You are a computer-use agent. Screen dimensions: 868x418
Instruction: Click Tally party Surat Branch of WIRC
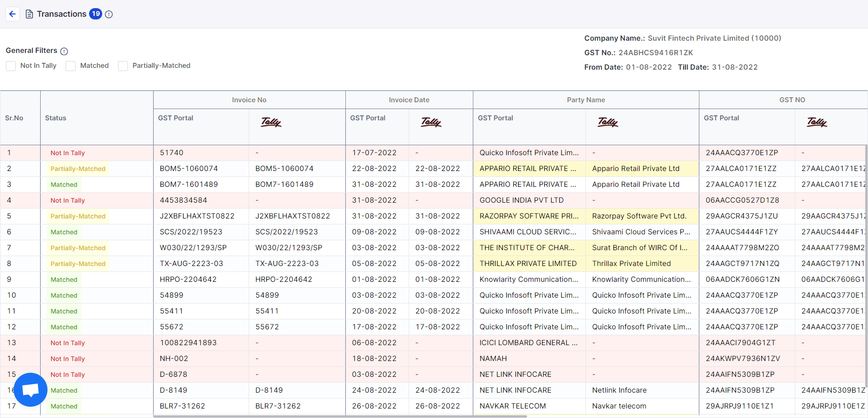640,248
